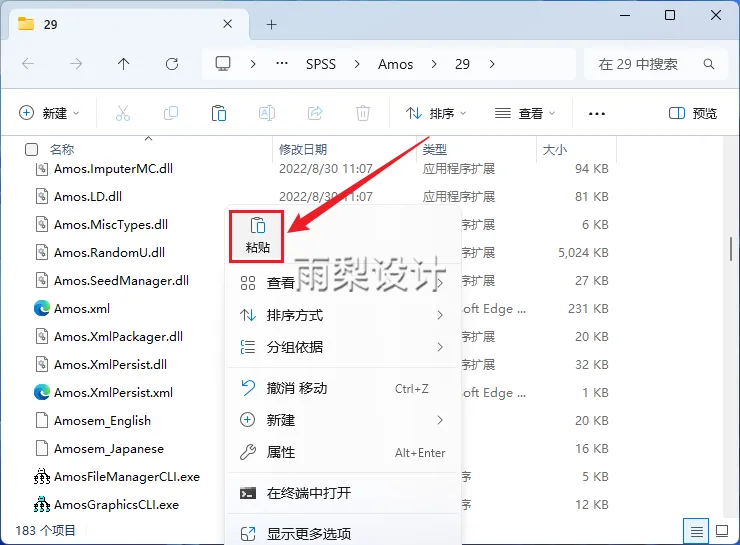Open the 查看 view dropdown in toolbar
Screen dimensions: 740x545
pos(525,113)
